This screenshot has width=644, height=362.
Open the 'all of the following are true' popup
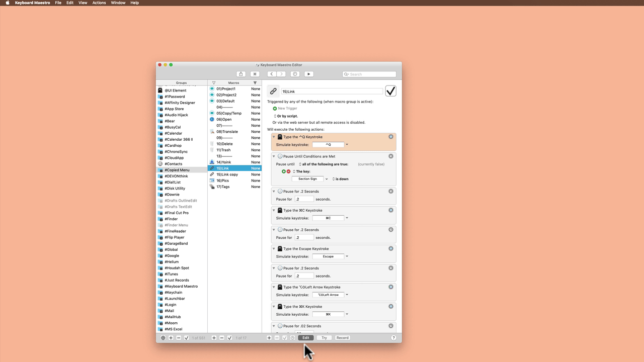point(323,164)
